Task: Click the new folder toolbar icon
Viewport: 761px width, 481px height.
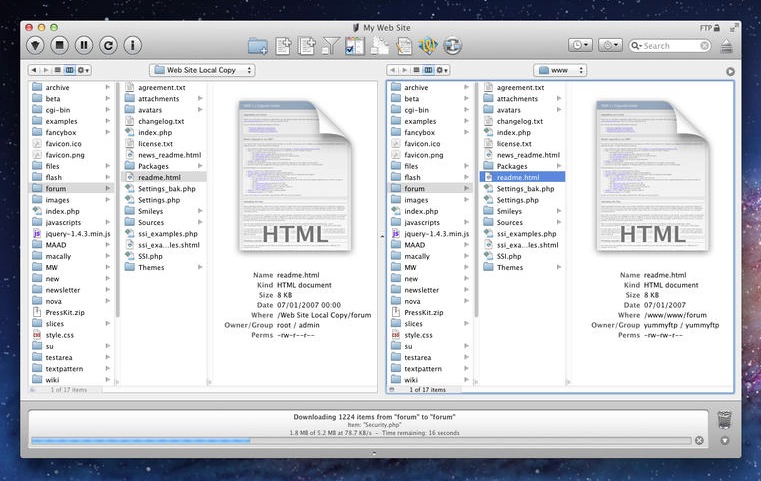Action: [x=258, y=46]
